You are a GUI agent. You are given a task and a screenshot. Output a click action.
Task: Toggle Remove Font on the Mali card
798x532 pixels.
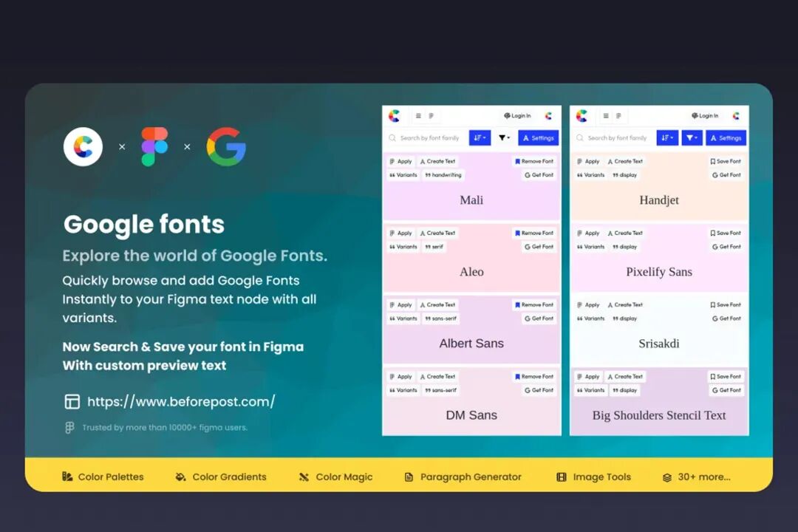tap(534, 161)
